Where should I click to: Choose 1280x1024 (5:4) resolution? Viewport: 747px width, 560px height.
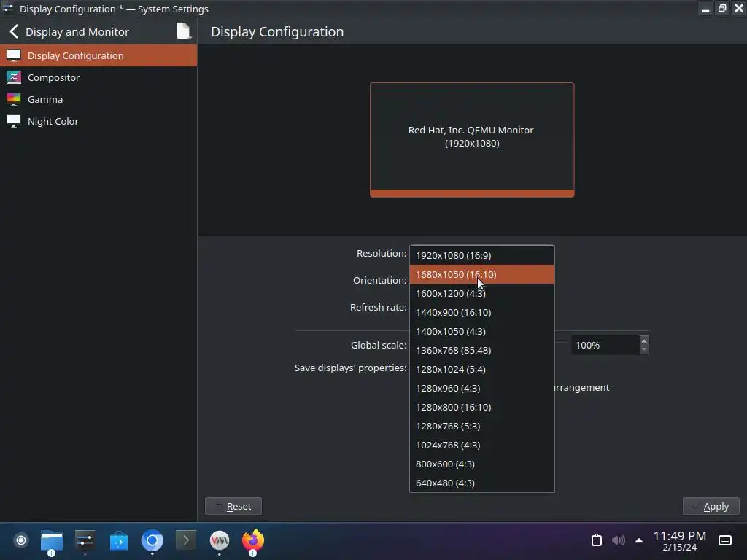coord(482,369)
